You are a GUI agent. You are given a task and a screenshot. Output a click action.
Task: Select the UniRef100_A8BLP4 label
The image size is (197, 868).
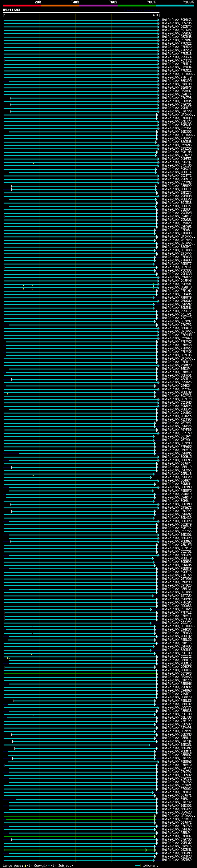[x=176, y=833]
